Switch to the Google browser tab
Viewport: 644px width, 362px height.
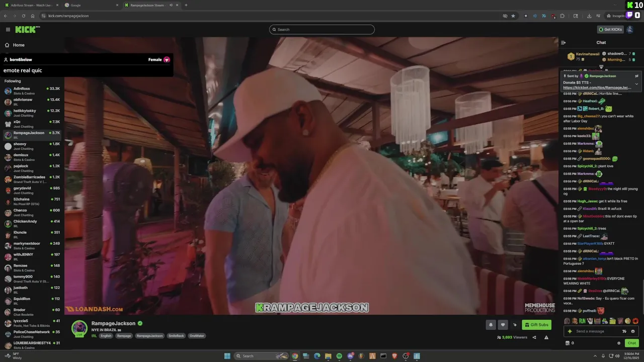click(91, 5)
